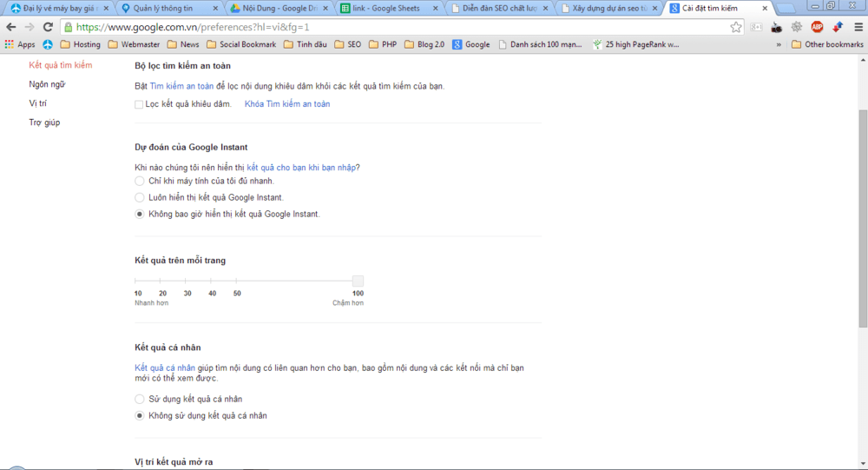Click the green HTTPS padlock icon
868x470 pixels.
tap(68, 27)
